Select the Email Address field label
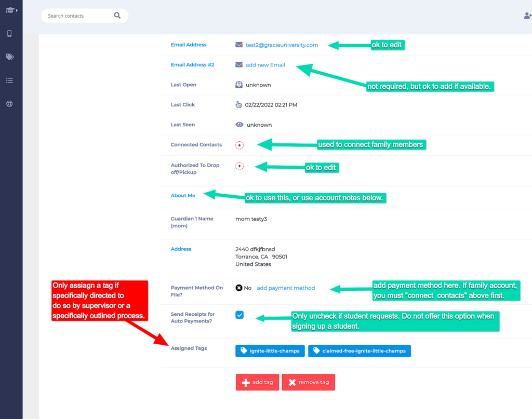The width and height of the screenshot is (532, 419). [x=189, y=45]
